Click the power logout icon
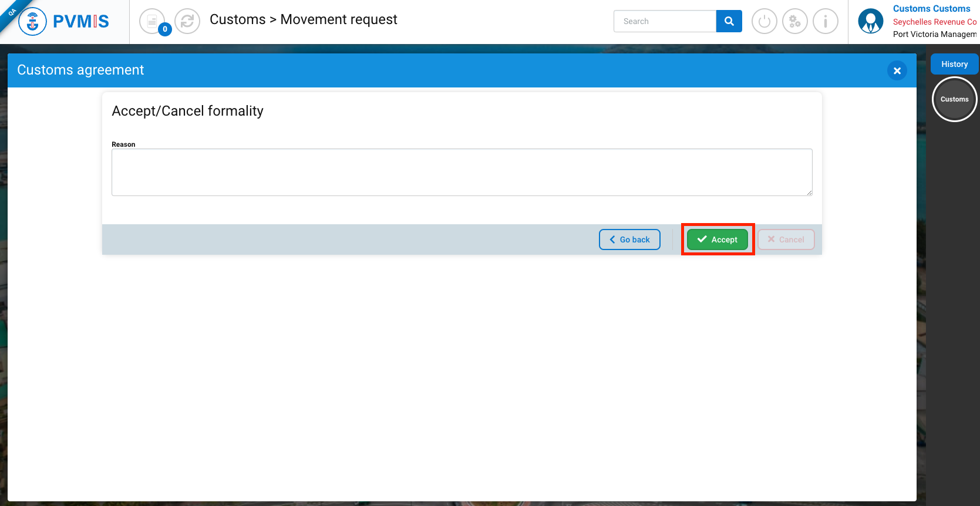The image size is (980, 506). pyautogui.click(x=764, y=22)
